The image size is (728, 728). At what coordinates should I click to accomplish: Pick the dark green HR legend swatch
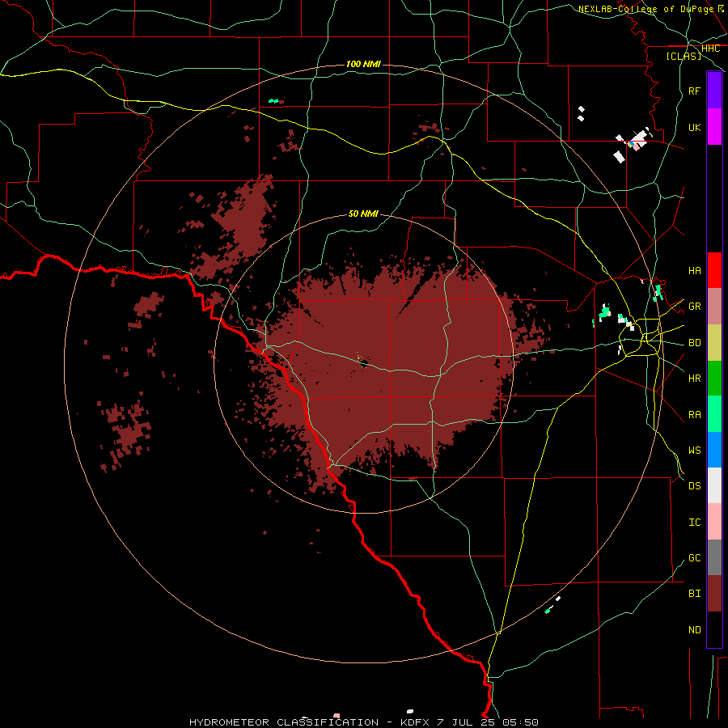point(714,379)
